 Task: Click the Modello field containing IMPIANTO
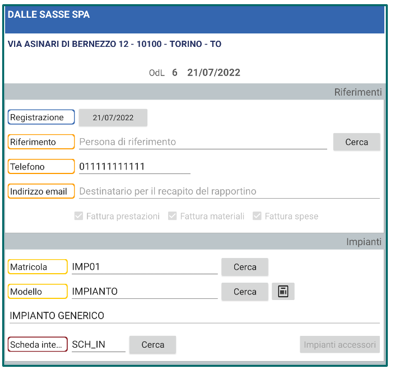[145, 292]
